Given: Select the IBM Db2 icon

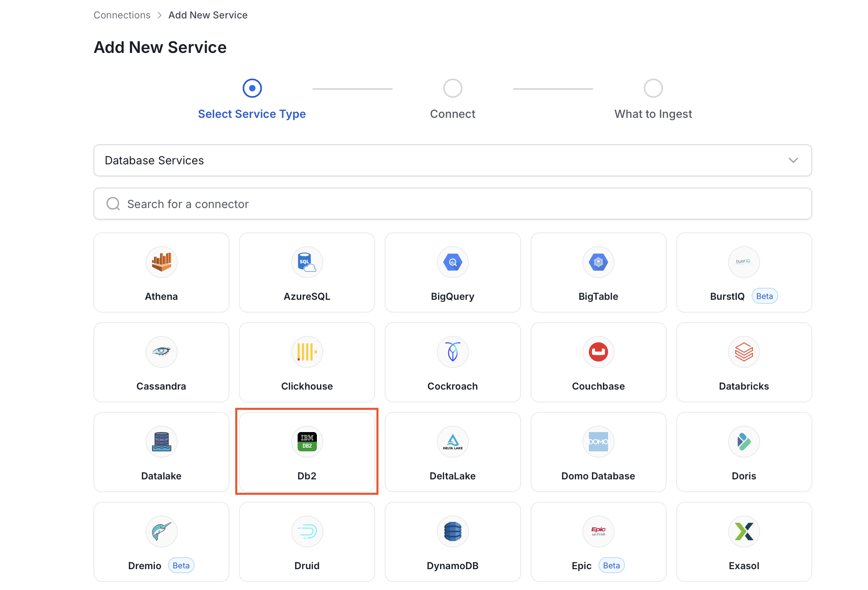Looking at the screenshot, I should [x=307, y=442].
